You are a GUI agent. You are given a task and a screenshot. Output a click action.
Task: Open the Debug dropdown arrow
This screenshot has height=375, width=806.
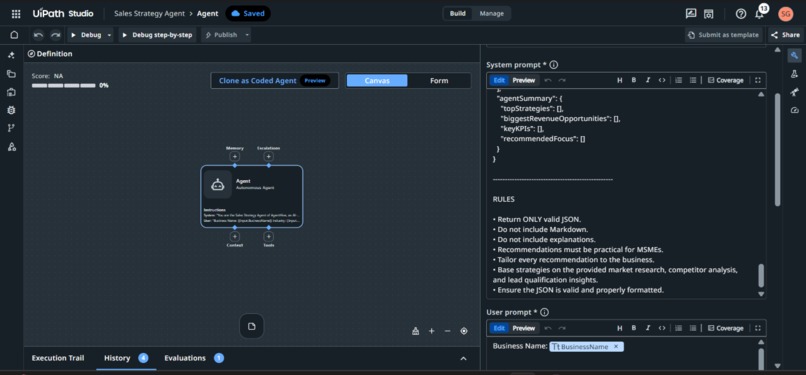109,35
